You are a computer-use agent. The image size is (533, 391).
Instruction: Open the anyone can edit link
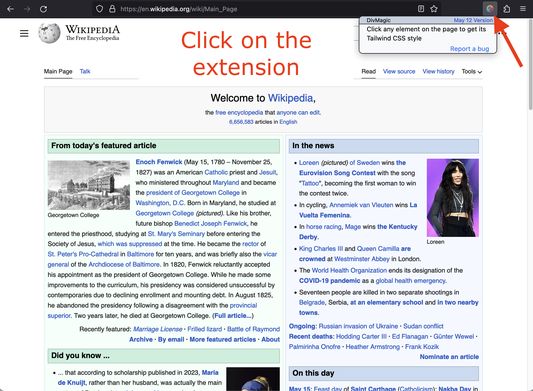click(x=298, y=113)
